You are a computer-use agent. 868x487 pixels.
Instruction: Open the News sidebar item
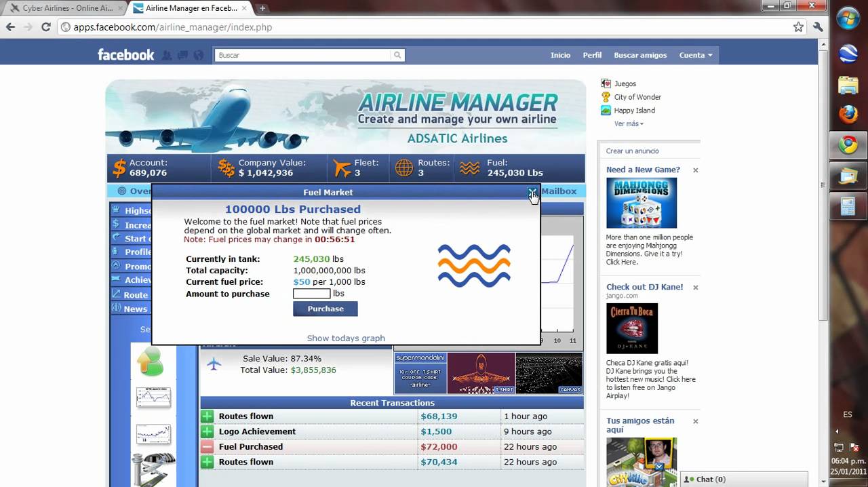click(131, 309)
